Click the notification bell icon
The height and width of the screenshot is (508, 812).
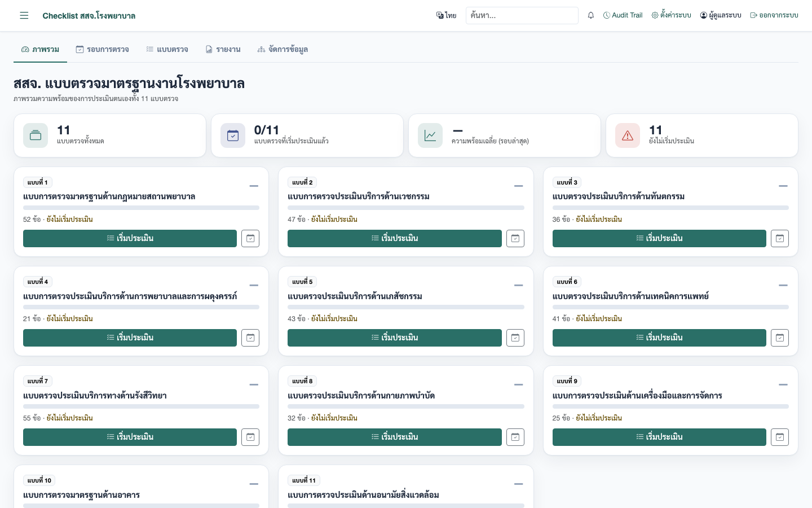coord(591,15)
